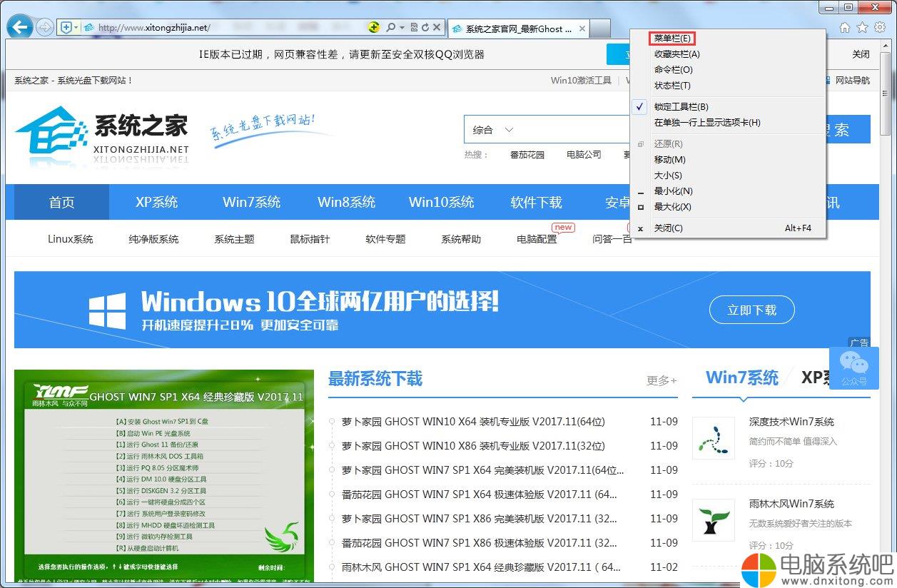Open 番茄花园 GHOST WIN7 SP1 X86 极速体验版 link
This screenshot has height=588, width=897.
[480, 543]
